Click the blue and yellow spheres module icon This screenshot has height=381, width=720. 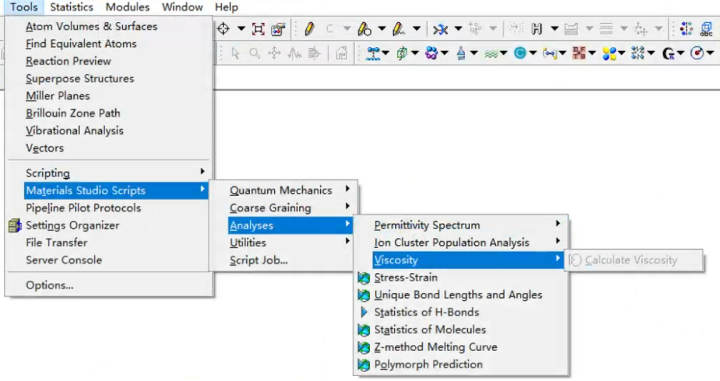tap(609, 54)
